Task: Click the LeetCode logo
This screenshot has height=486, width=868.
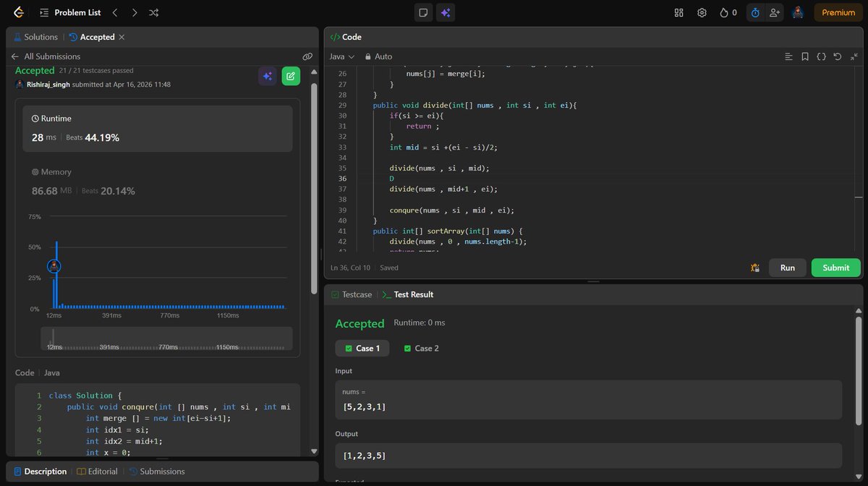Action: click(18, 12)
